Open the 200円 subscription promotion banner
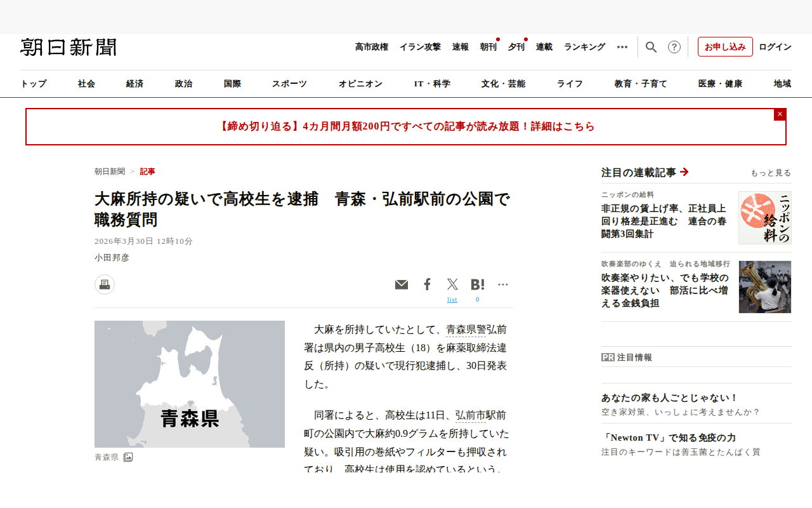 tap(406, 126)
